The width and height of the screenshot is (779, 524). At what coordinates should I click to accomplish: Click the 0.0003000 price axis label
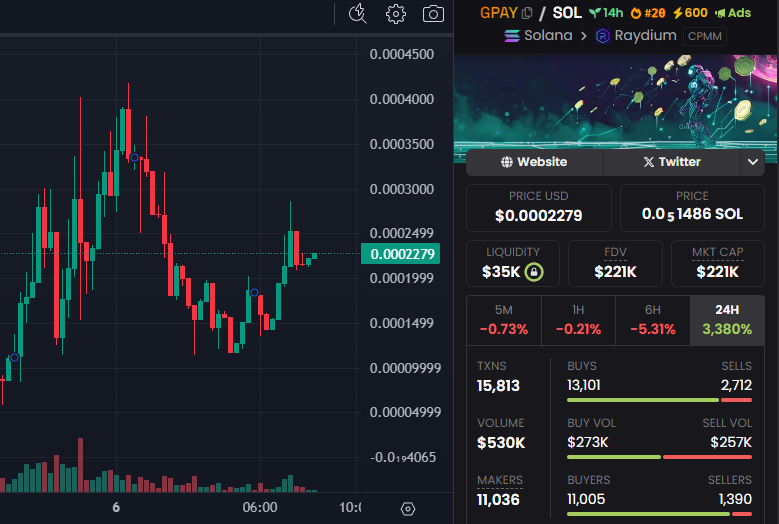pos(401,189)
